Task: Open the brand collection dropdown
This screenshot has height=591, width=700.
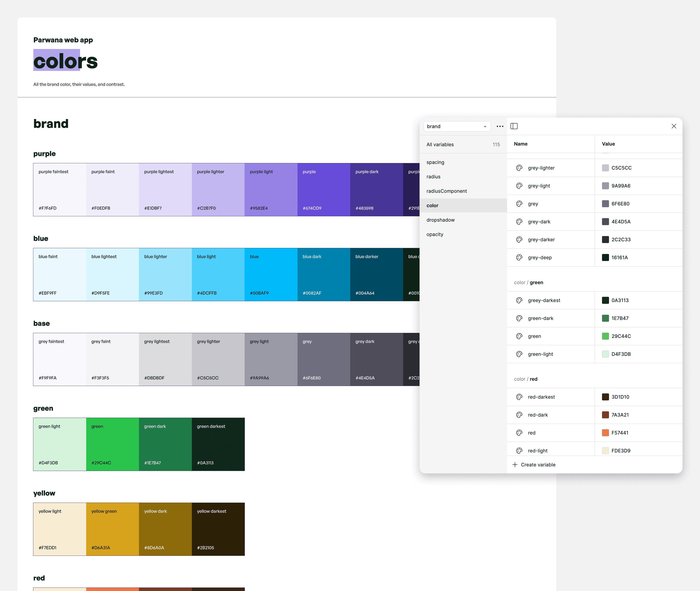Action: tap(457, 126)
